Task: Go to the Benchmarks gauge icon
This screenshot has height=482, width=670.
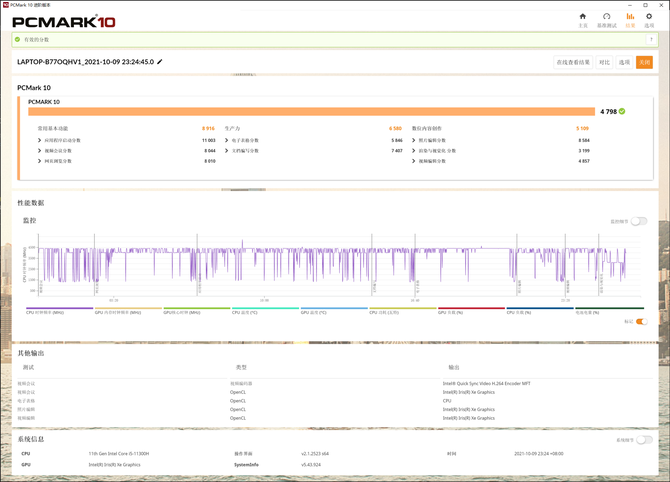Action: coord(606,19)
